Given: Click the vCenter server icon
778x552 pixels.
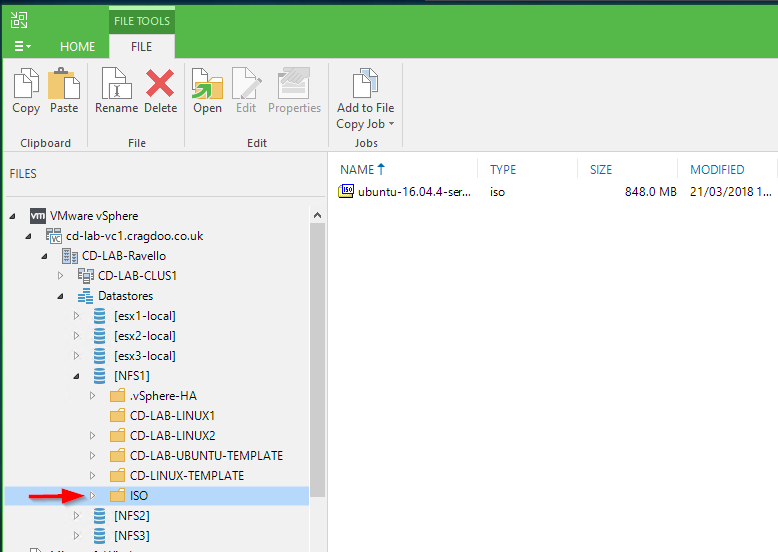Looking at the screenshot, I should (x=54, y=236).
